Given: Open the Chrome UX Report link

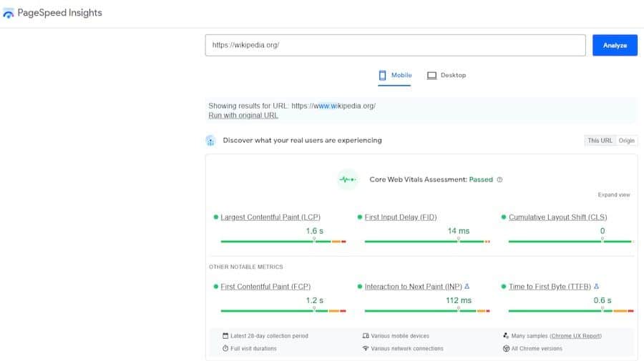Looking at the screenshot, I should click(x=576, y=335).
